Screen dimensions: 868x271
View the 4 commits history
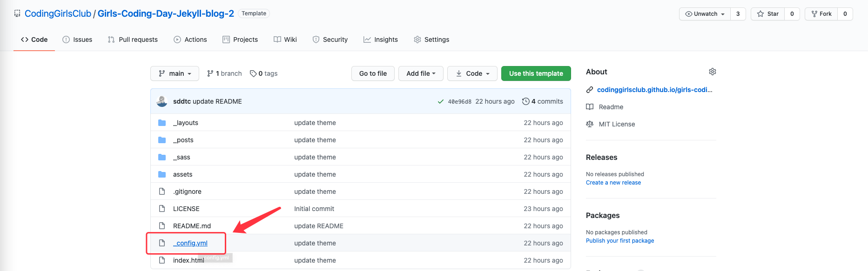543,101
